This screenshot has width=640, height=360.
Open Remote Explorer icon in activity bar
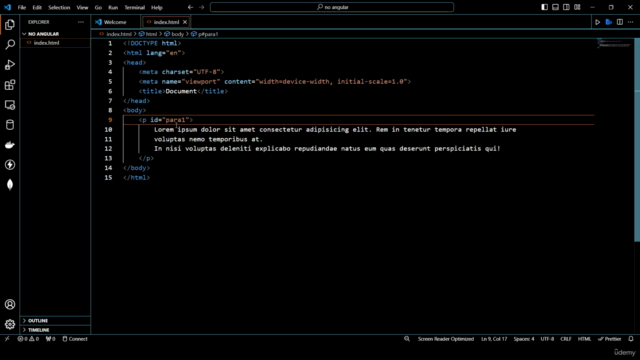click(x=10, y=105)
